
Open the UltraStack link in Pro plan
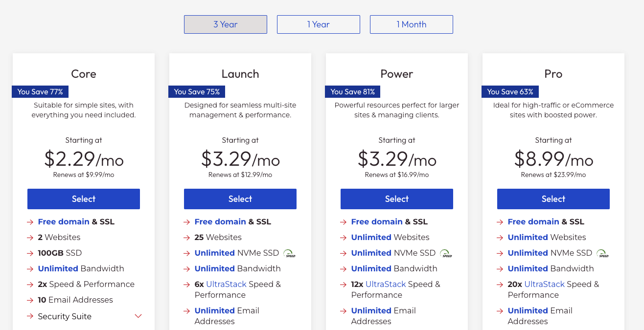click(546, 284)
